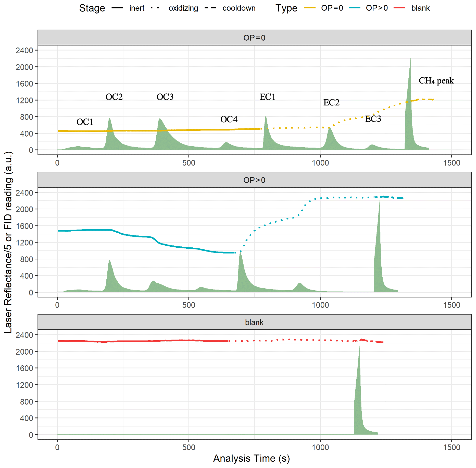
Task: Click the EC1 peak label
Action: (x=268, y=97)
